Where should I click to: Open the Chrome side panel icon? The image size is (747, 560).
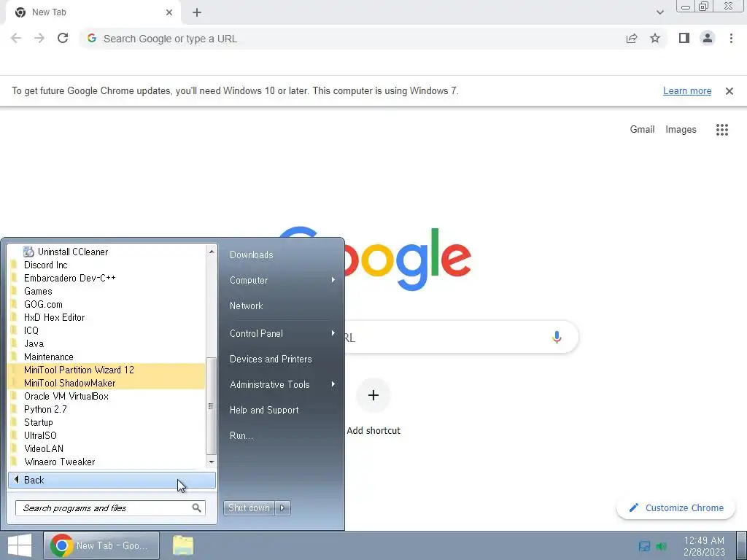684,38
